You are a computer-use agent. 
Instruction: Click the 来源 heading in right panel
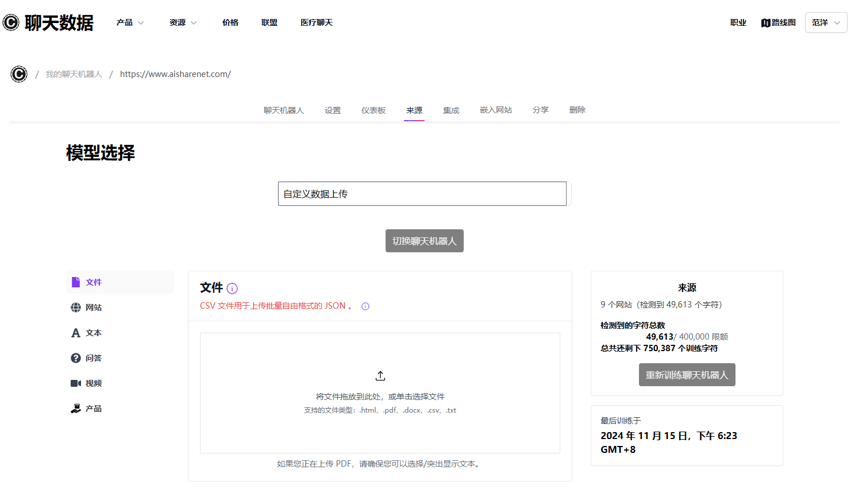[687, 288]
